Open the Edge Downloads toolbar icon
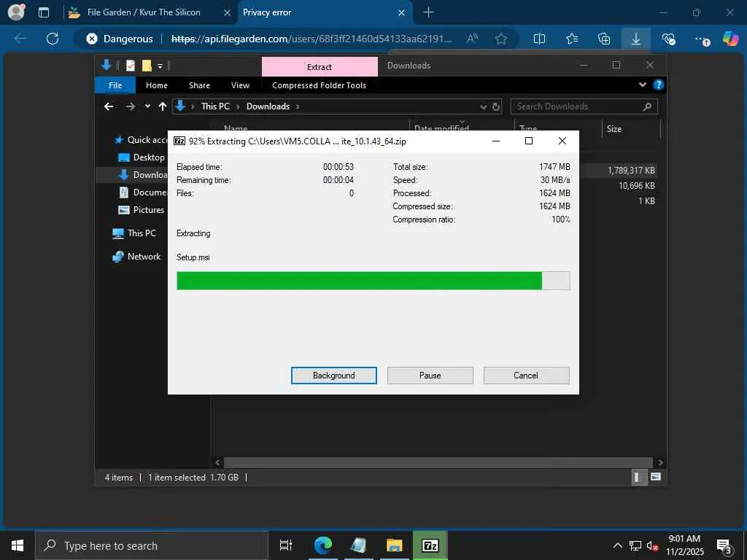 pyautogui.click(x=636, y=39)
